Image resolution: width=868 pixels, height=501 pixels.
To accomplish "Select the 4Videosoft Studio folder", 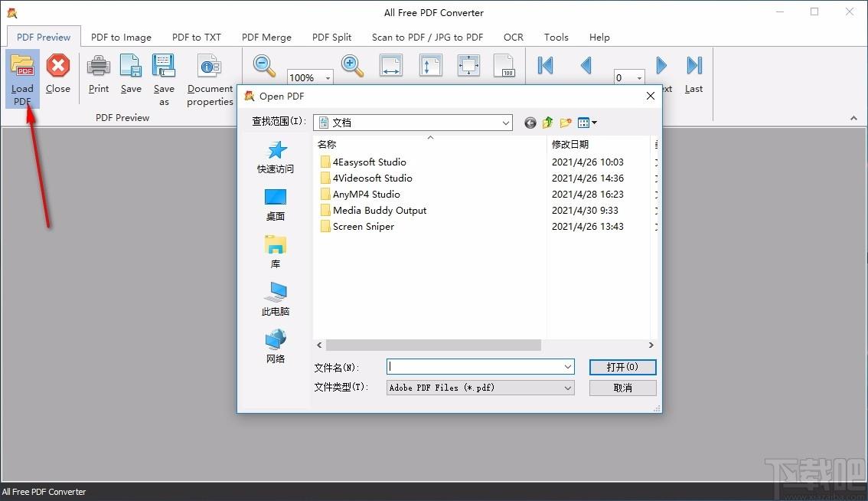I will click(x=367, y=178).
